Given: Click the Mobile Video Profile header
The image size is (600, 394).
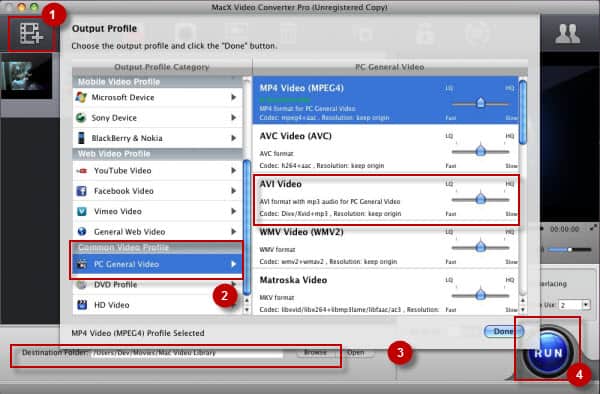Looking at the screenshot, I should (x=157, y=81).
